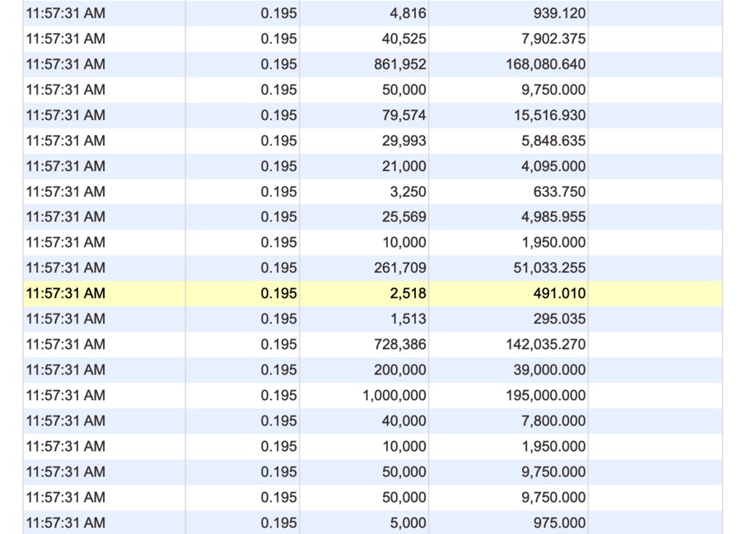The width and height of the screenshot is (756, 534).
Task: Select the 5,848.635 value cell
Action: click(x=553, y=141)
